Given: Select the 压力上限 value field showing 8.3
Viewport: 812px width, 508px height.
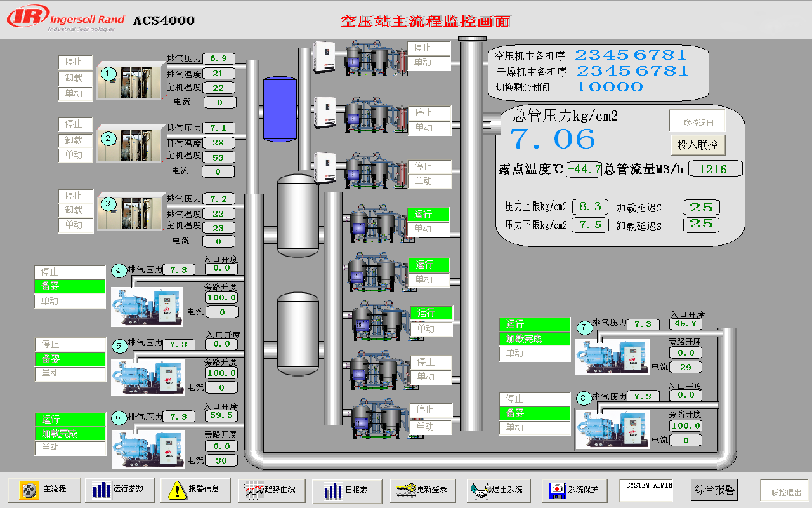Looking at the screenshot, I should (x=590, y=207).
